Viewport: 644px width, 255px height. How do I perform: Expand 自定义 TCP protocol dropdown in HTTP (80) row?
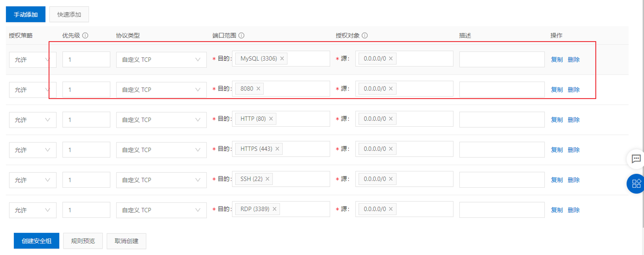click(161, 120)
